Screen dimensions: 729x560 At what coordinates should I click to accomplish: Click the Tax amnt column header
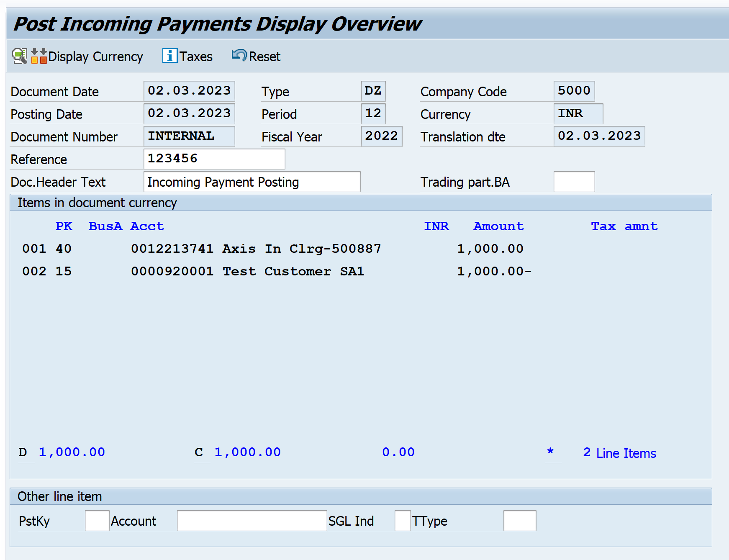click(624, 226)
